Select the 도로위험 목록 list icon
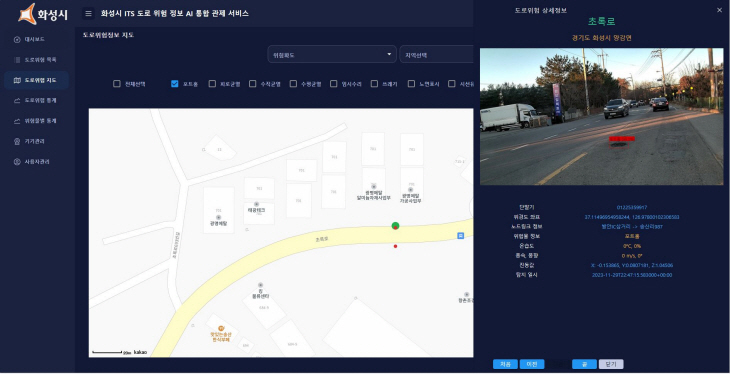 coord(17,60)
